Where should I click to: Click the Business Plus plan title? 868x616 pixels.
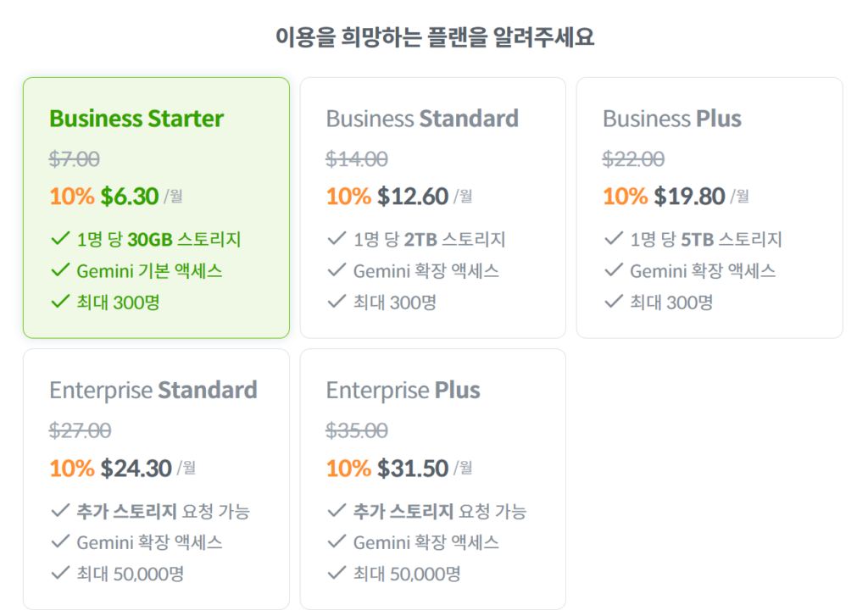672,118
